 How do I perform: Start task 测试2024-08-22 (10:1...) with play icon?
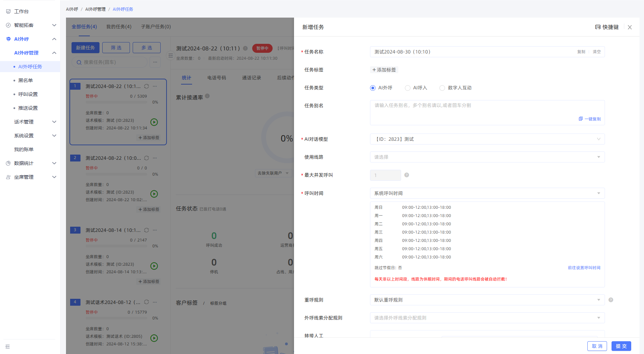pos(154,122)
